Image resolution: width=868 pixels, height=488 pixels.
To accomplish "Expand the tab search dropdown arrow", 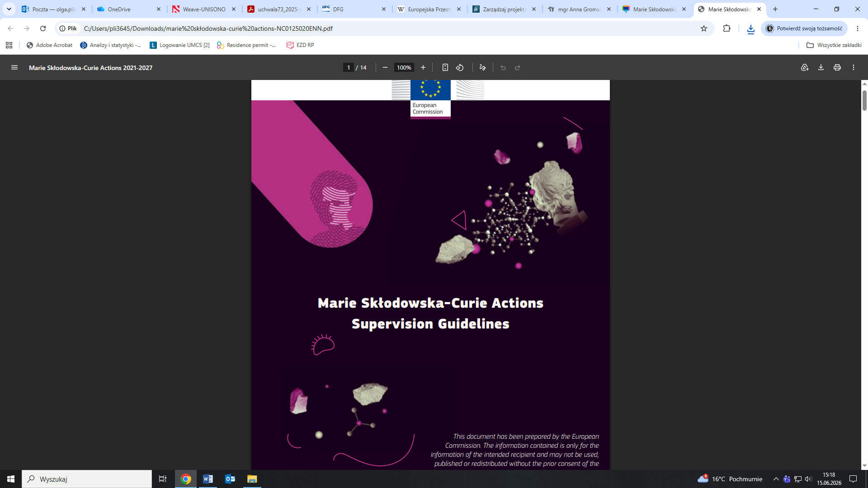I will (x=9, y=9).
